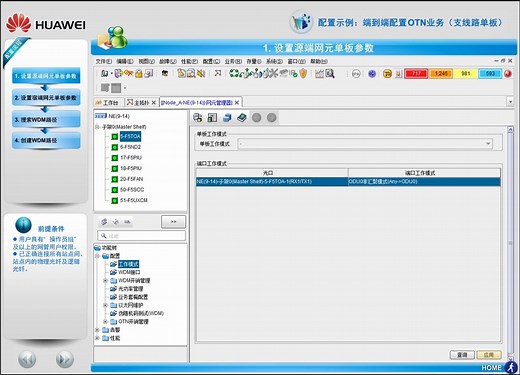
Task: Open the 帮助 menu
Action: [319, 61]
